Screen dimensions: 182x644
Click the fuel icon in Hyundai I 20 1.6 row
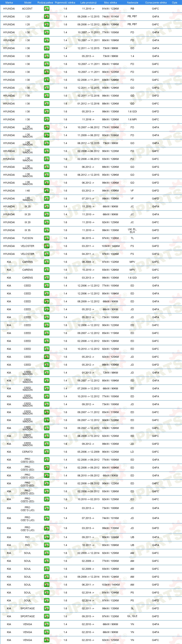[x=47, y=24]
